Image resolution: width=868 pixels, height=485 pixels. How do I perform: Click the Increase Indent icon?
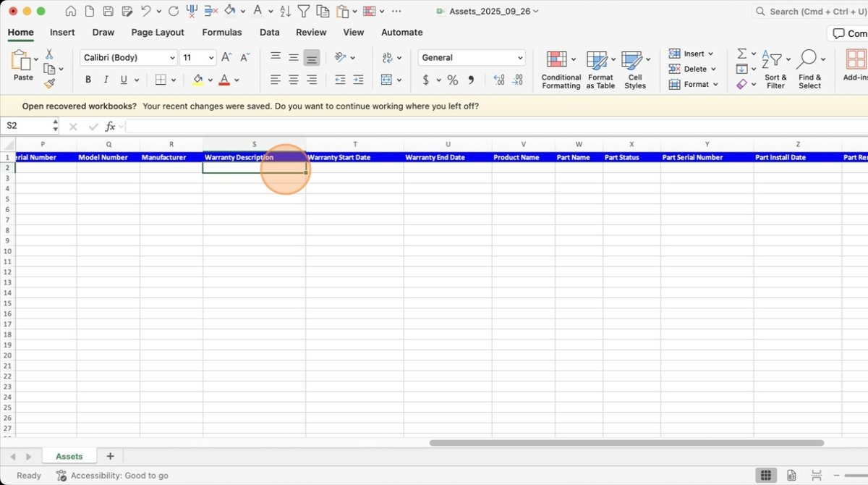point(358,80)
